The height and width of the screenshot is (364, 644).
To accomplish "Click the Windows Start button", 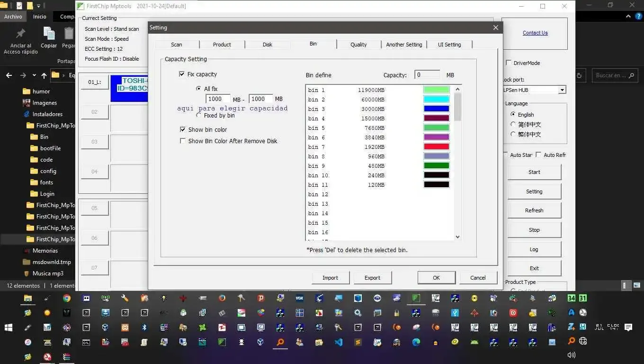I will coord(8,328).
